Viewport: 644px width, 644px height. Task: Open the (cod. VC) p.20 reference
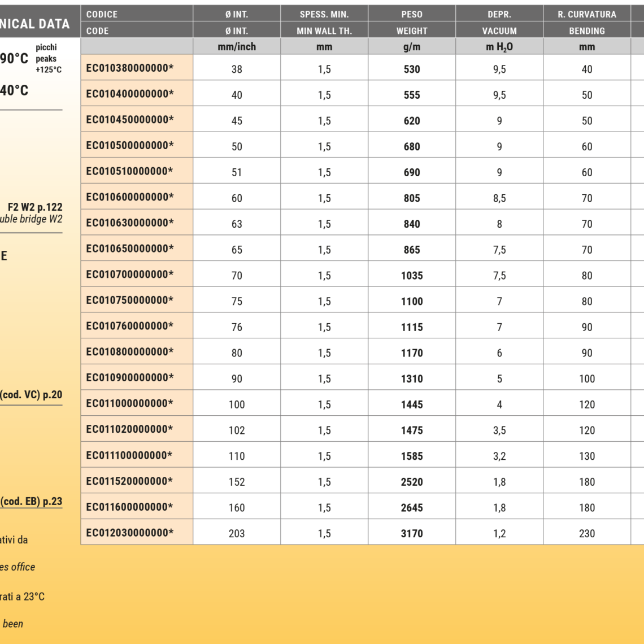31,395
